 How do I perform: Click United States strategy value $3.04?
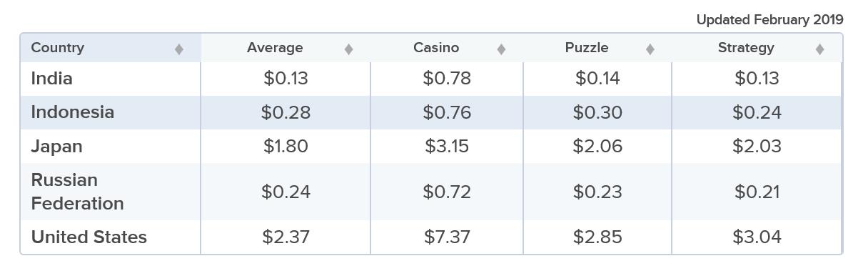[x=757, y=237]
